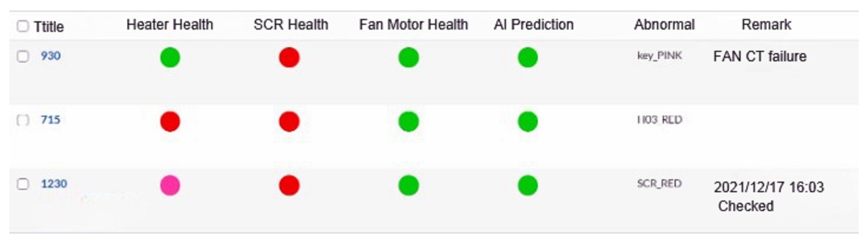The image size is (868, 242).
Task: Click the red SCR Health dot for 715
Action: point(289,121)
